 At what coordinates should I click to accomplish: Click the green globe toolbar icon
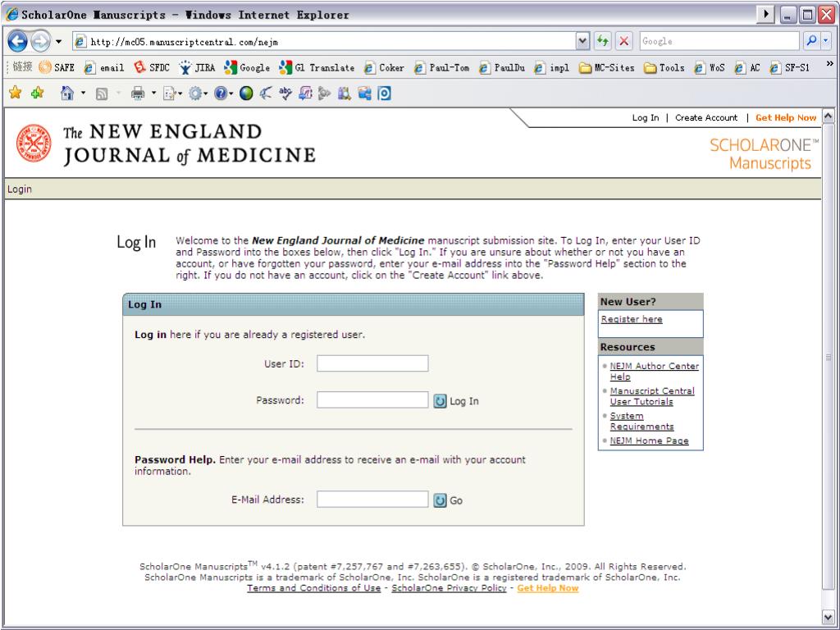tap(246, 94)
